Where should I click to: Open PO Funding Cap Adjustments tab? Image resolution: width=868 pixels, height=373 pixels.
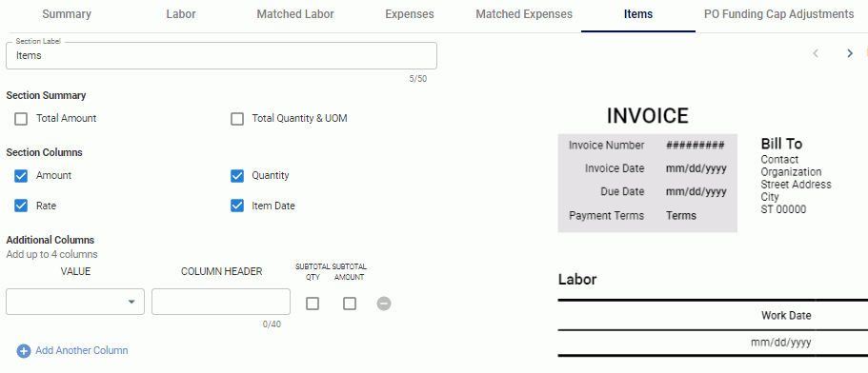point(778,14)
